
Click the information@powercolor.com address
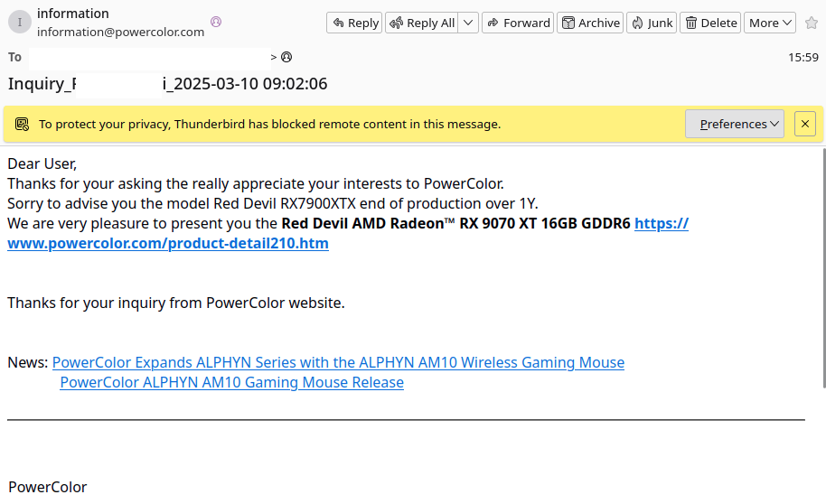[x=120, y=33]
